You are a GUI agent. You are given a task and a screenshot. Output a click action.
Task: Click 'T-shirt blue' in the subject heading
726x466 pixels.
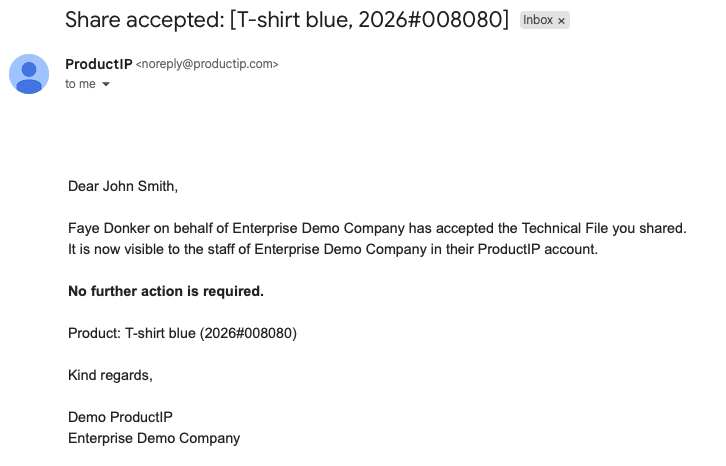point(293,20)
